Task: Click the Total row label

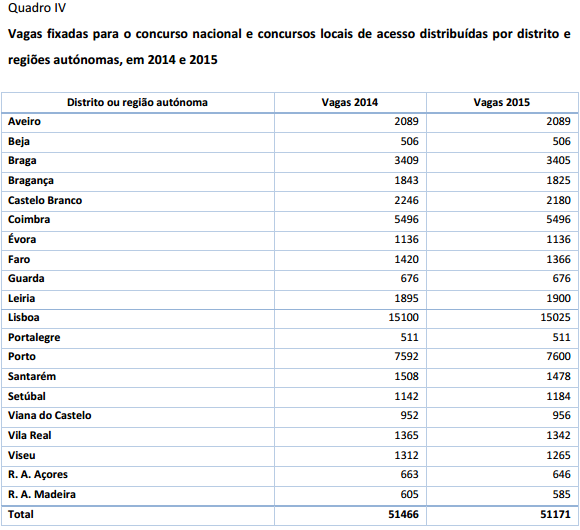Action: point(21,514)
